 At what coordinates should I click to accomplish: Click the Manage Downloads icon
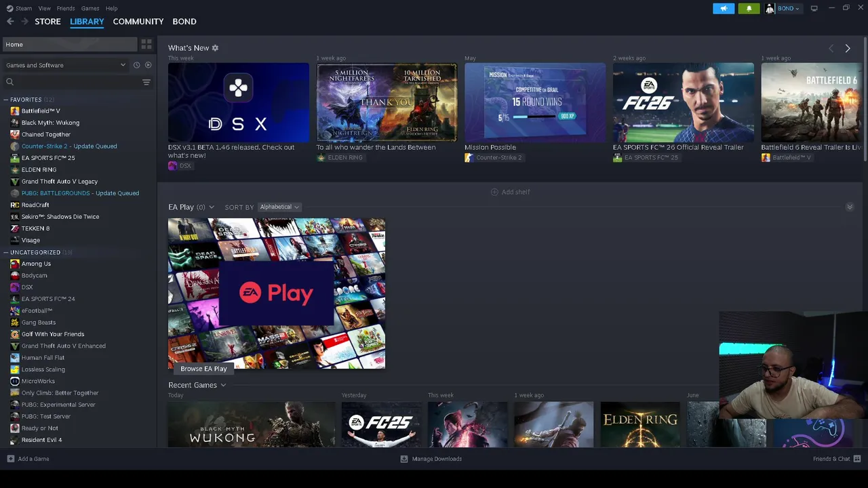[x=404, y=459]
